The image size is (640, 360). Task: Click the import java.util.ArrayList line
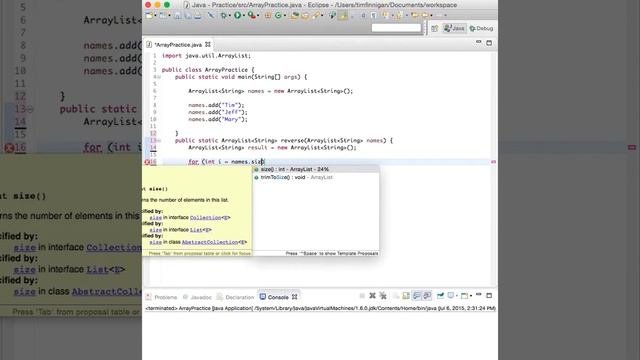pos(207,56)
